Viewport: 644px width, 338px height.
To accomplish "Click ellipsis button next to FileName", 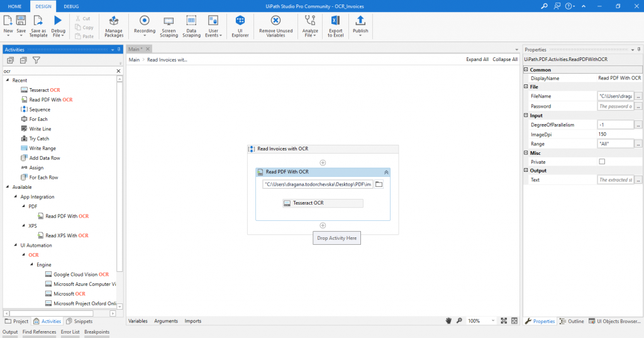I will [x=638, y=96].
